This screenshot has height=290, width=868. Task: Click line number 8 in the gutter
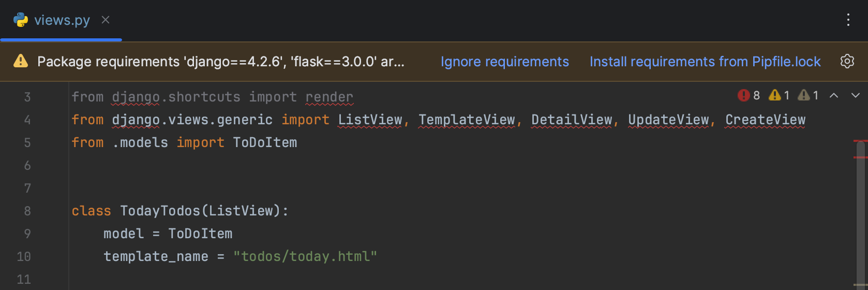click(27, 211)
